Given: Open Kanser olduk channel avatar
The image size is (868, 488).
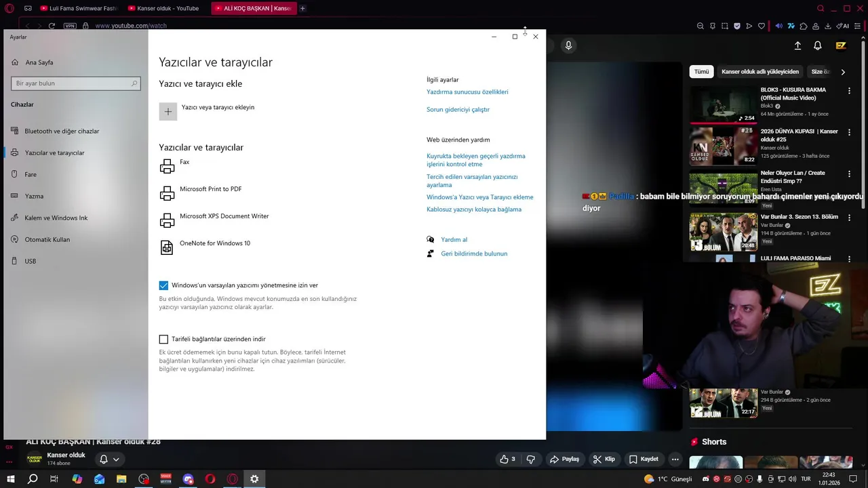Looking at the screenshot, I should coord(34,459).
